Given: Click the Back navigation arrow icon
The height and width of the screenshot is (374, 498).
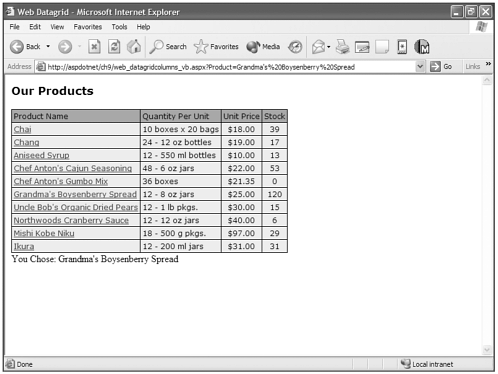Looking at the screenshot, I should pyautogui.click(x=16, y=47).
